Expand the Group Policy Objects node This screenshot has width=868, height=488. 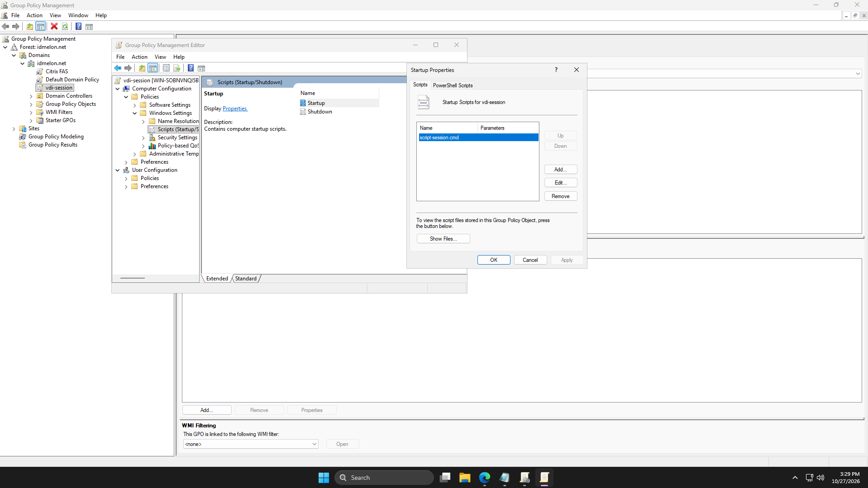31,104
